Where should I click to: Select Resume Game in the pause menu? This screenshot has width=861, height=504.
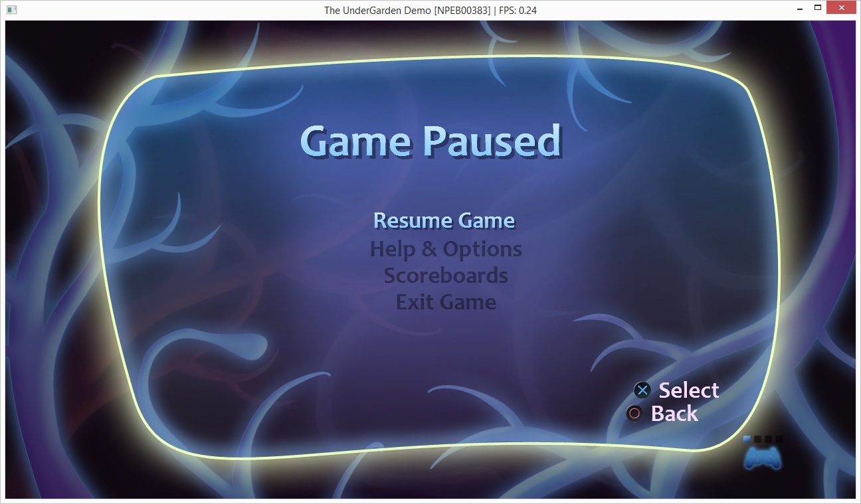(x=444, y=220)
